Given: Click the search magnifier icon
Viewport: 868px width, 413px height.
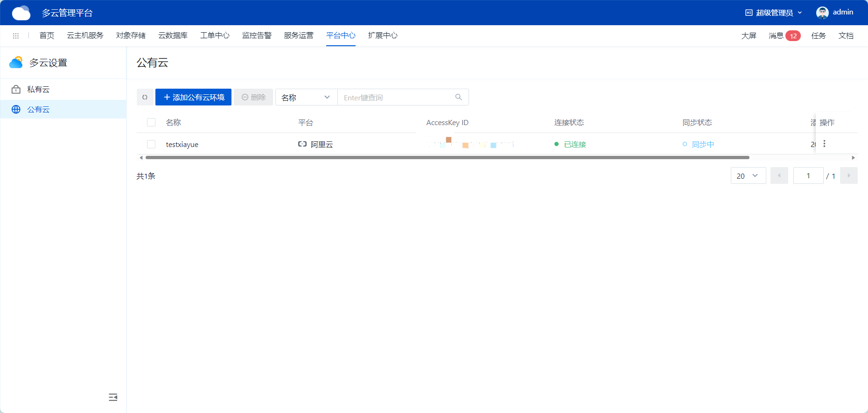Looking at the screenshot, I should point(458,97).
